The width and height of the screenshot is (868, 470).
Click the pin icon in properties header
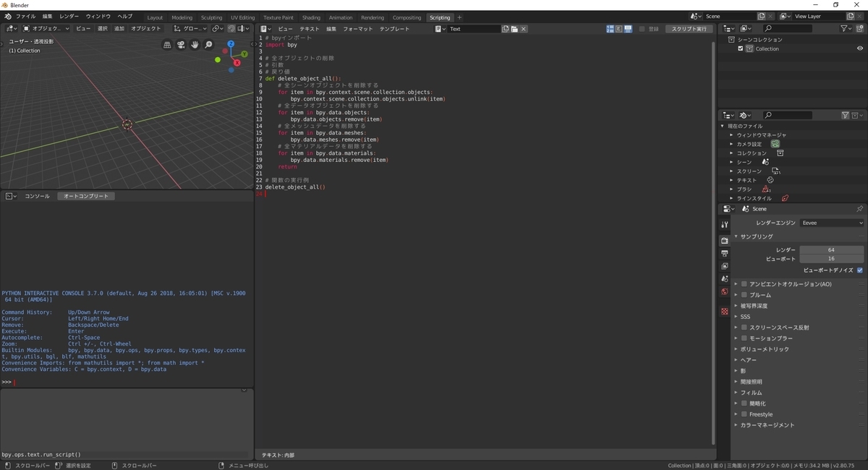pos(859,208)
